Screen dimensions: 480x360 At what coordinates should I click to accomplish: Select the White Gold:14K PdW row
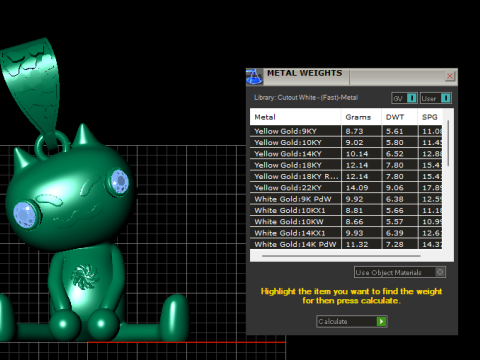click(346, 244)
